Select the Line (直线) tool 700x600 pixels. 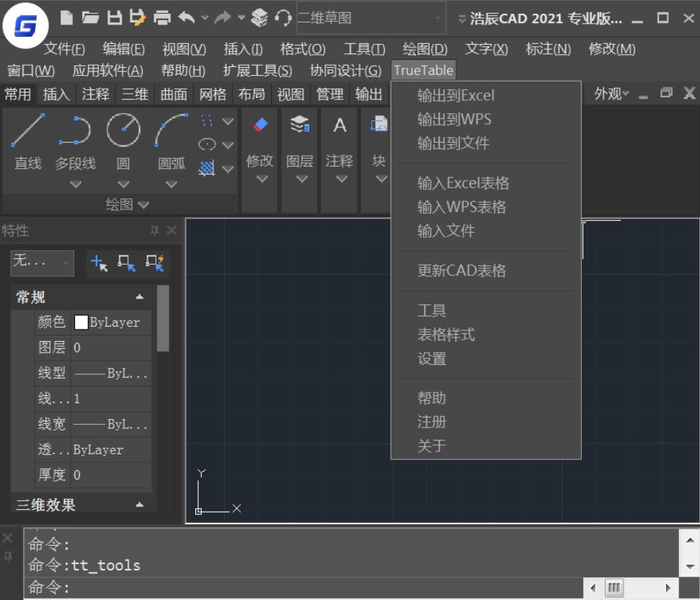tap(27, 141)
